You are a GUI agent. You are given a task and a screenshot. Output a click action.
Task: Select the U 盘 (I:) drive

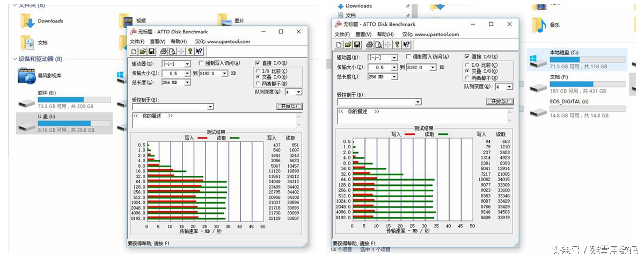click(x=63, y=123)
